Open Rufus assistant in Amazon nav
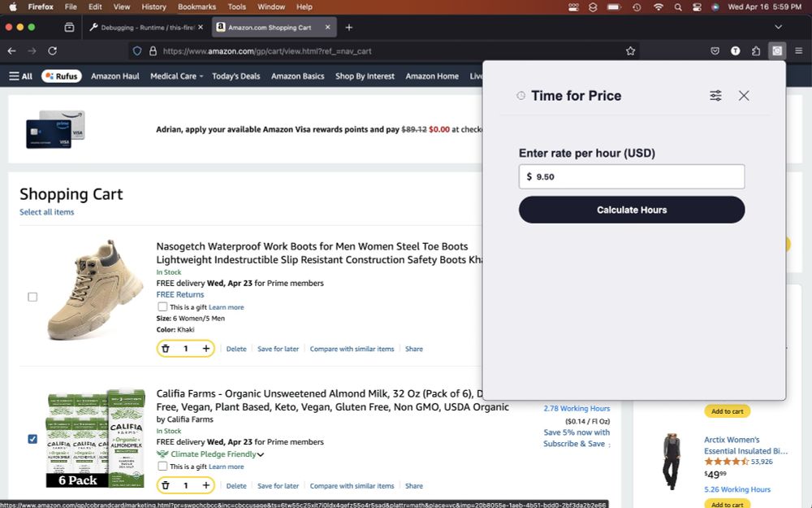812x508 pixels. coord(62,76)
